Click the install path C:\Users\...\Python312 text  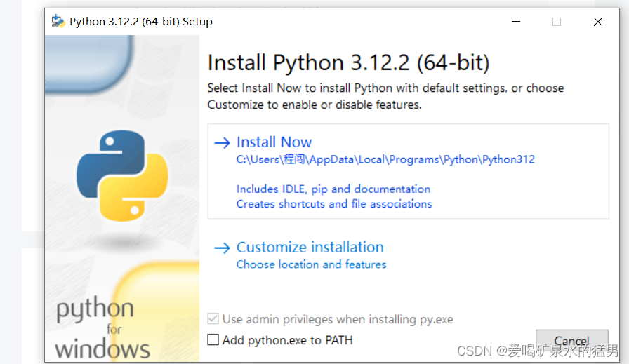tap(385, 159)
